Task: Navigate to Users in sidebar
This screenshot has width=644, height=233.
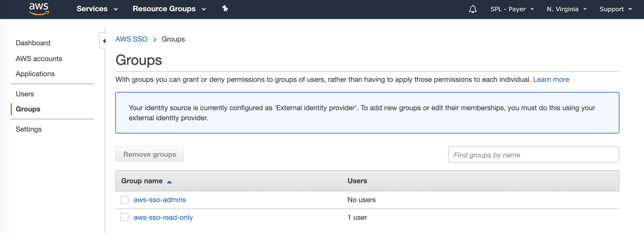Action: (x=25, y=94)
